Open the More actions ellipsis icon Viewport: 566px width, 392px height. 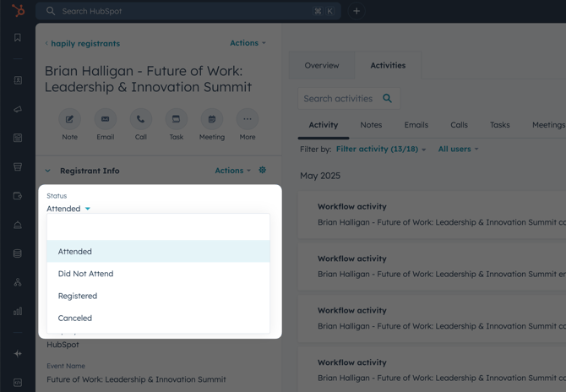[x=247, y=119]
